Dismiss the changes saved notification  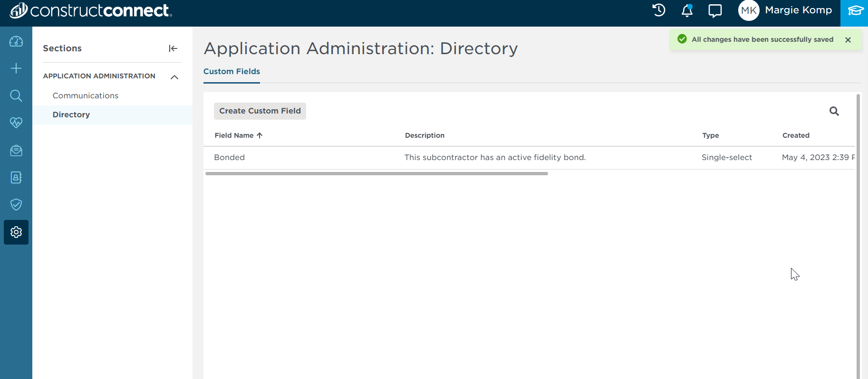click(848, 40)
